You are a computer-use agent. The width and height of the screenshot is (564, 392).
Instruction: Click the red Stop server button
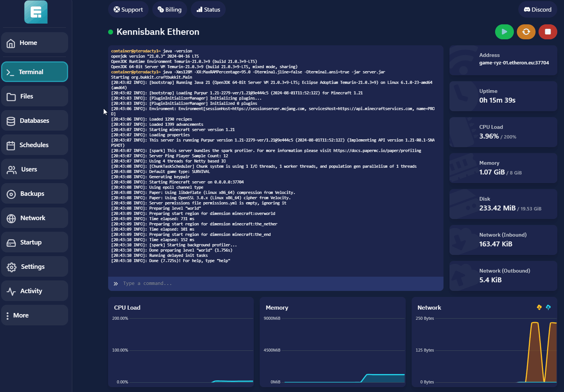point(548,32)
